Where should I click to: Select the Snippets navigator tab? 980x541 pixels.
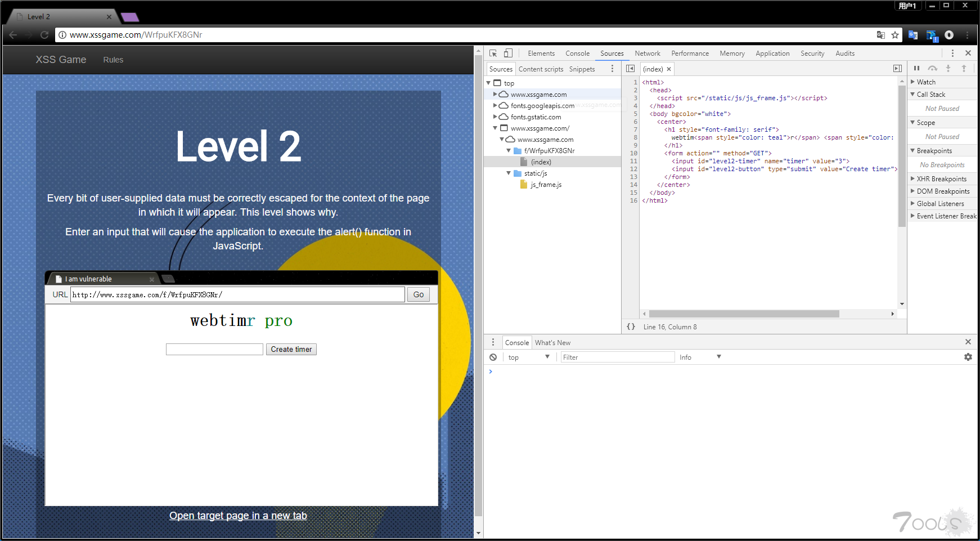[x=582, y=69]
